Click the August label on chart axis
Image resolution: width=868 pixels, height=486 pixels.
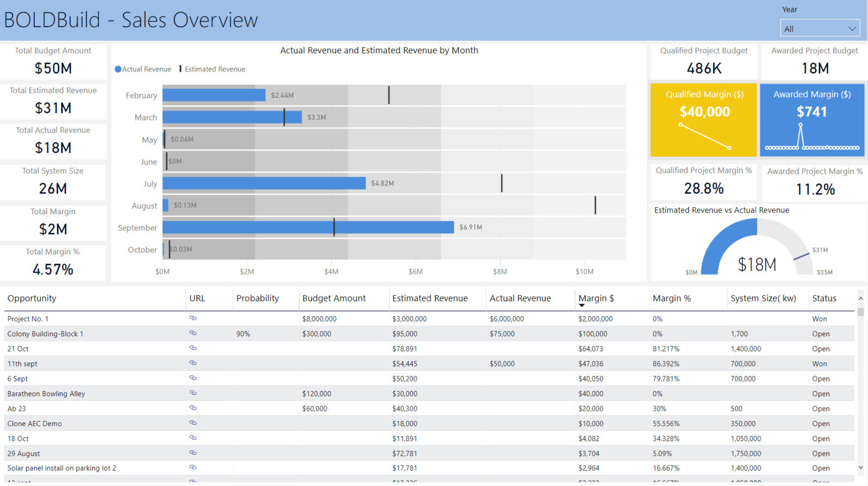(x=144, y=206)
